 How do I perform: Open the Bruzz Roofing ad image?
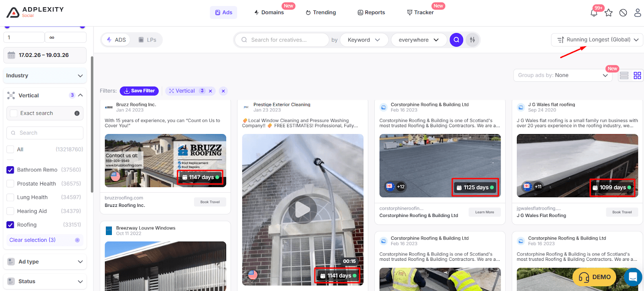pos(165,161)
